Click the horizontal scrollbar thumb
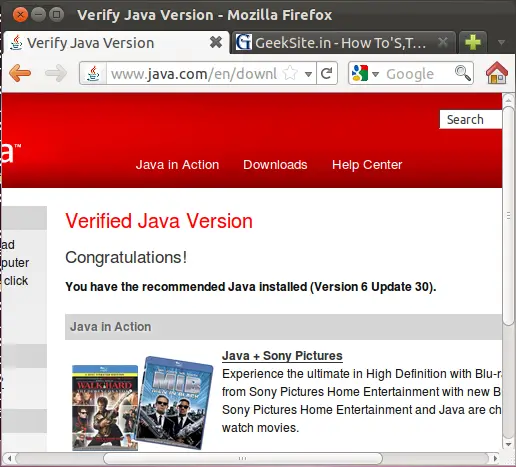This screenshot has height=467, width=516. click(x=243, y=459)
